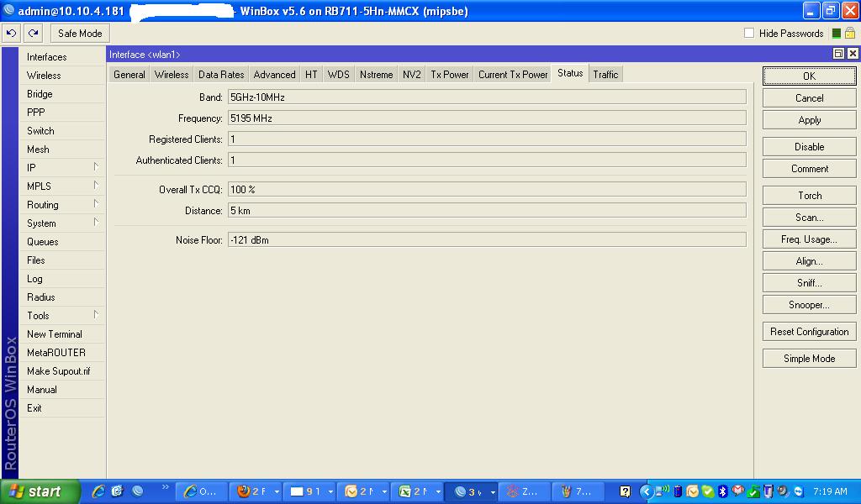Screen dimensions: 861x504
Task: Expand hidden system tray icons arrow
Action: click(x=647, y=491)
